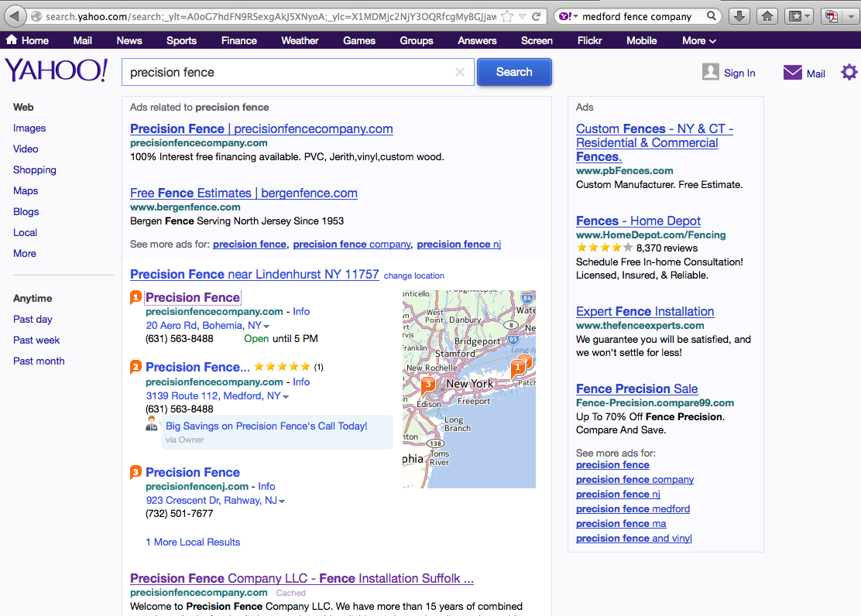Open the browser downloads arrow icon

click(739, 16)
